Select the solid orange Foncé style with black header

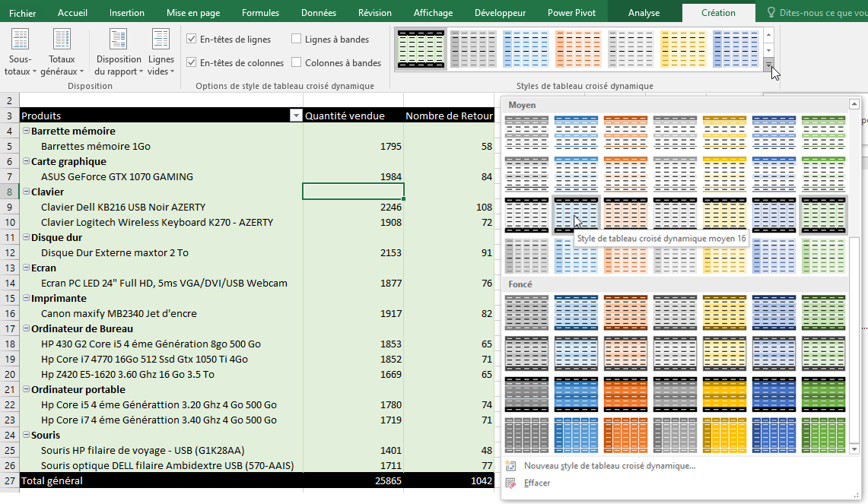pos(625,395)
